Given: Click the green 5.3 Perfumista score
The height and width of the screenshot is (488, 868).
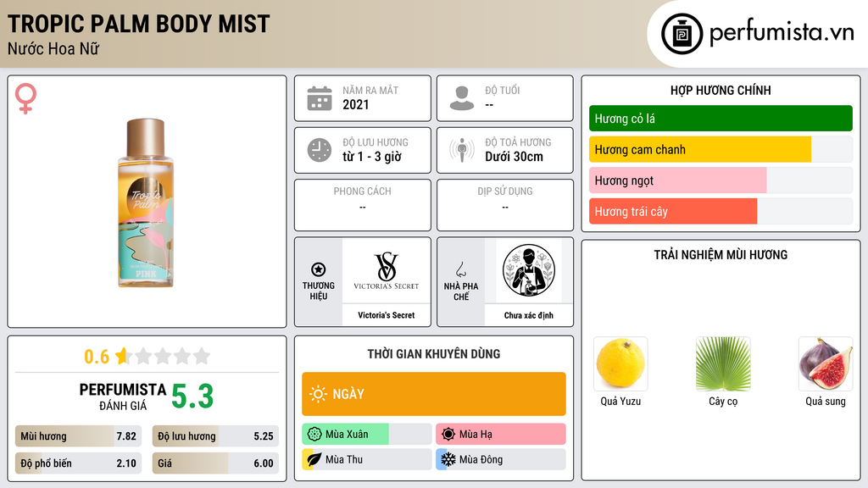Looking at the screenshot, I should (192, 396).
